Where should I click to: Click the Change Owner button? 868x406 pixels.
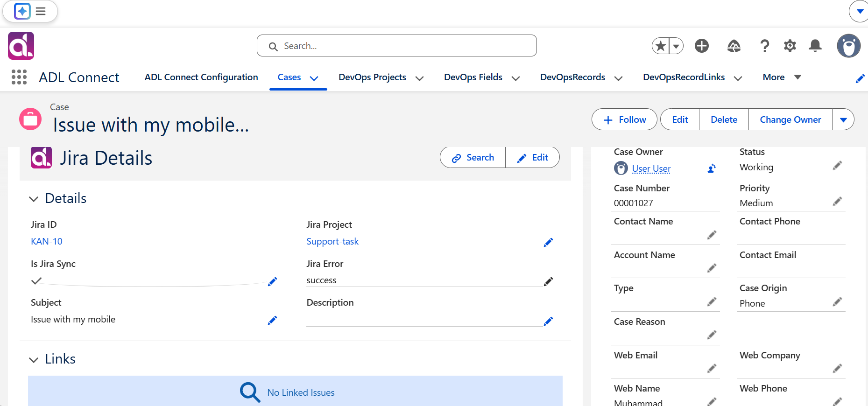tap(790, 119)
